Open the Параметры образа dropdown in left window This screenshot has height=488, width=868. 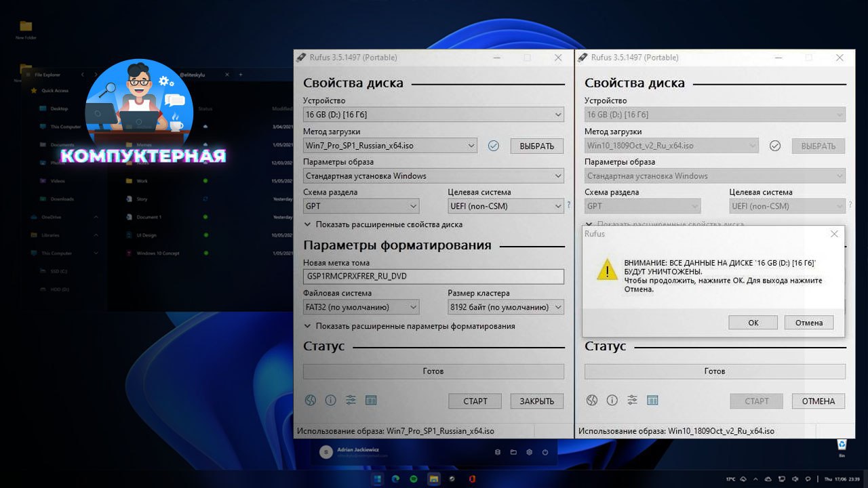pos(433,176)
